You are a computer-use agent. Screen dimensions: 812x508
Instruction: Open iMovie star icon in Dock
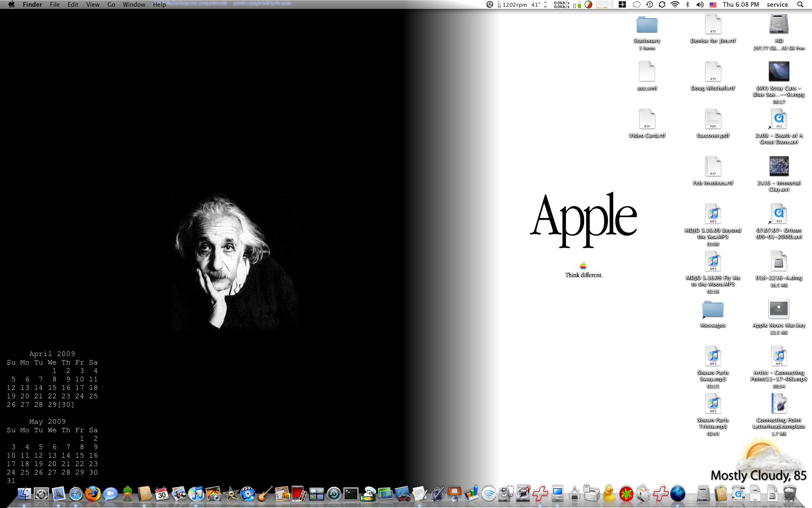coord(231,494)
